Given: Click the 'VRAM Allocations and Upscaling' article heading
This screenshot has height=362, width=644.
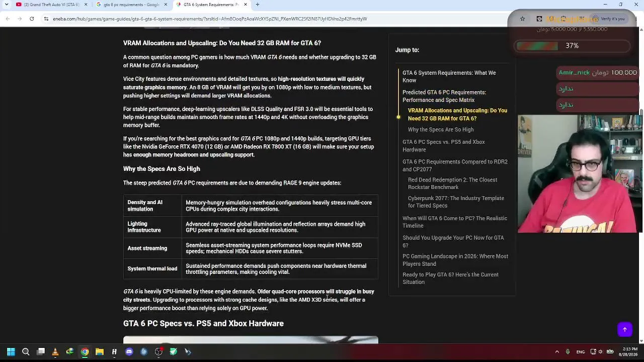Looking at the screenshot, I should tap(222, 43).
